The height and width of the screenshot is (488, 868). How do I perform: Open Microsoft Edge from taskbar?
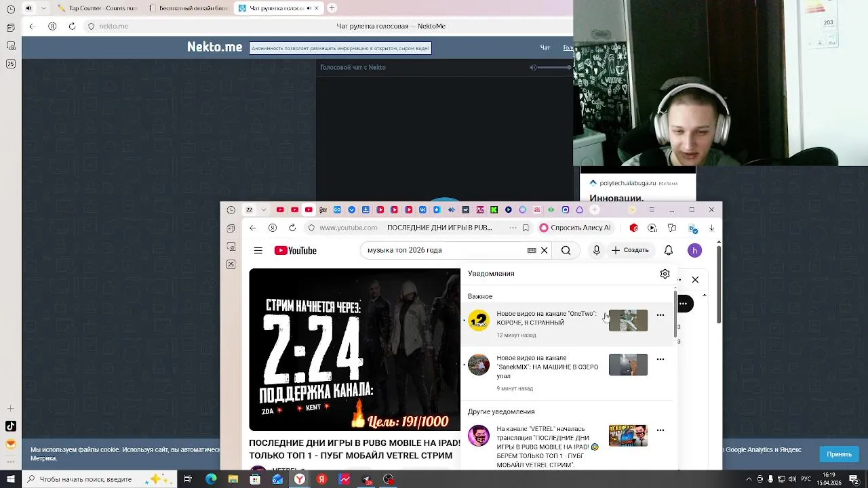[211, 479]
